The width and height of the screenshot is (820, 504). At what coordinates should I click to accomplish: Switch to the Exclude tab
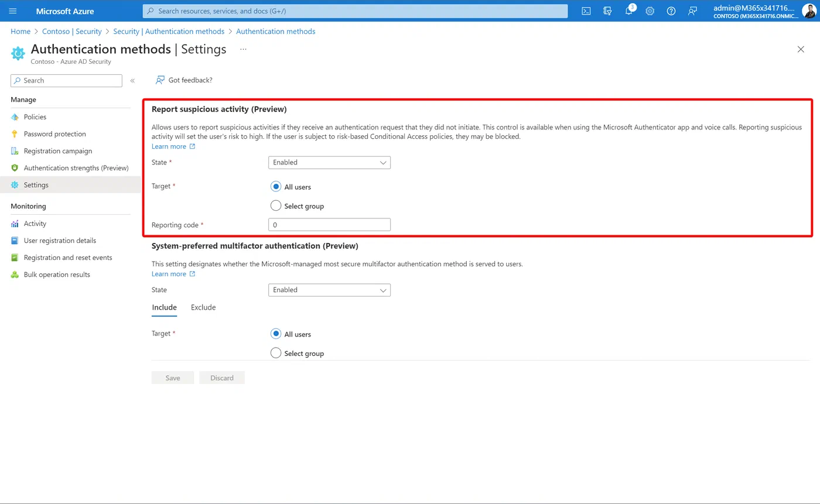click(203, 307)
